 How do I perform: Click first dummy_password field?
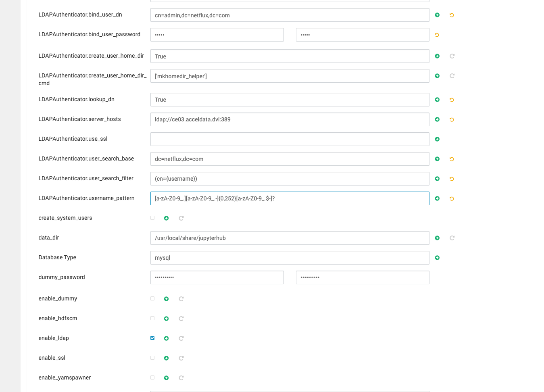point(217,277)
